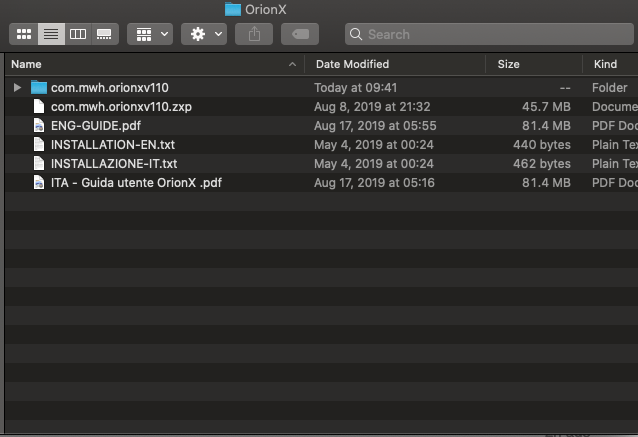Click date 'Today at 09:41'
638x437 pixels.
pyautogui.click(x=356, y=87)
